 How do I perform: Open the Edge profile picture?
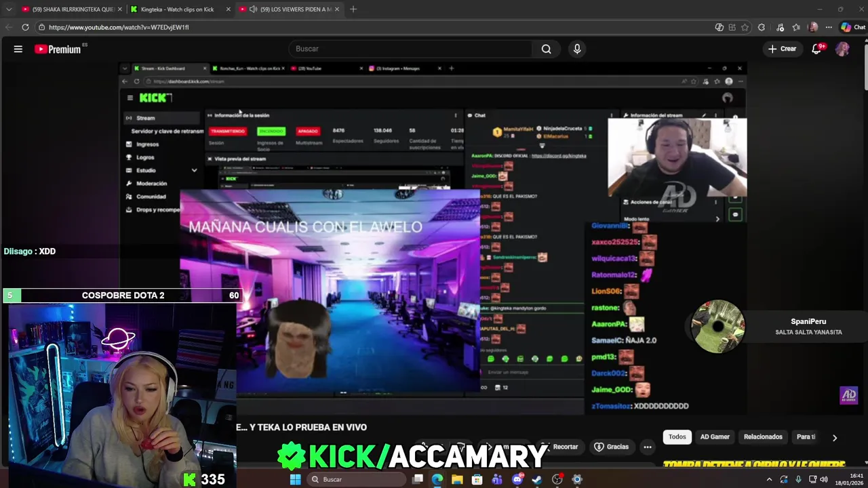click(813, 27)
